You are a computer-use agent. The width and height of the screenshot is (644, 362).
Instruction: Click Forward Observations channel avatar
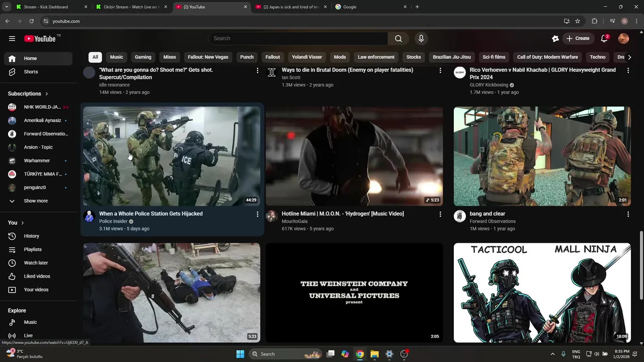coord(460,216)
